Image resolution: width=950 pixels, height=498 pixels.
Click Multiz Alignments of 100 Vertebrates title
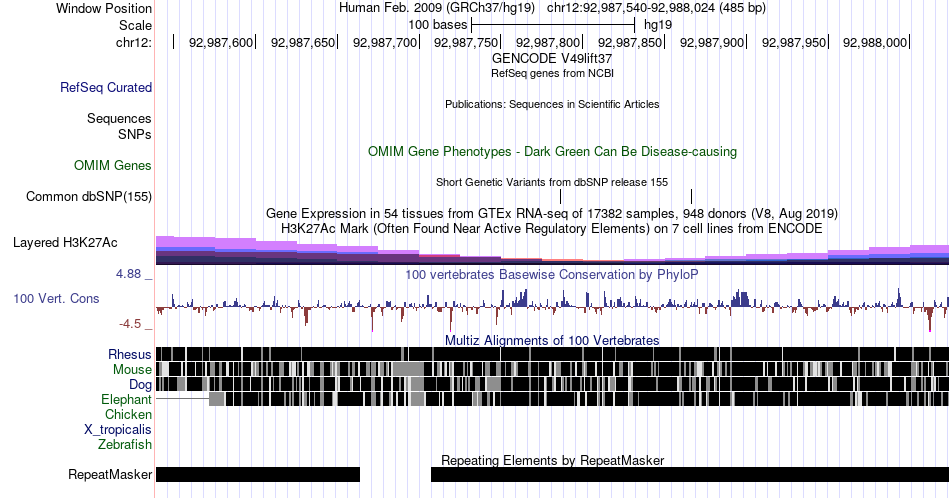pos(552,340)
